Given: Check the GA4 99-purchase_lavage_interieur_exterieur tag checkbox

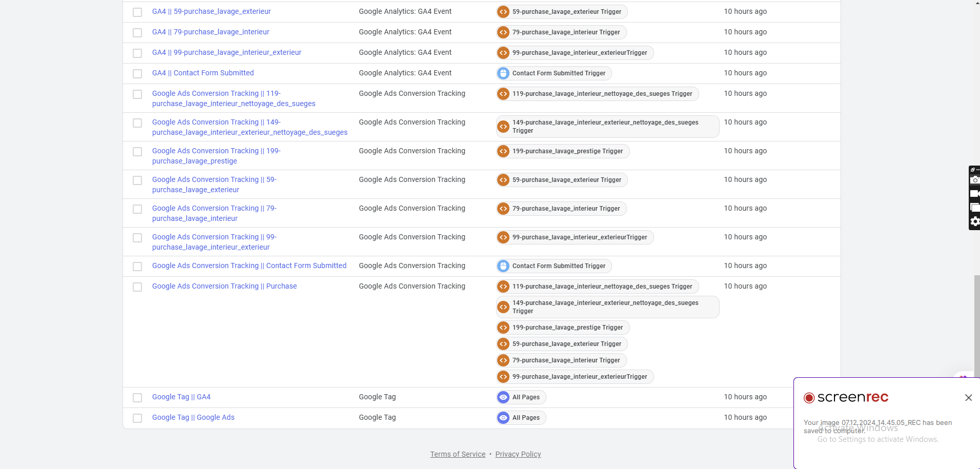Looking at the screenshot, I should pos(137,53).
